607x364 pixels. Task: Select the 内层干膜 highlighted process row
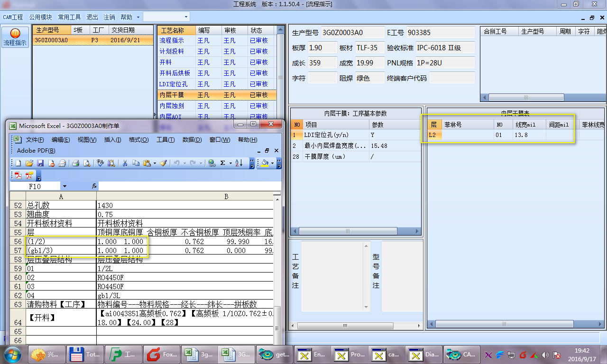pos(216,95)
